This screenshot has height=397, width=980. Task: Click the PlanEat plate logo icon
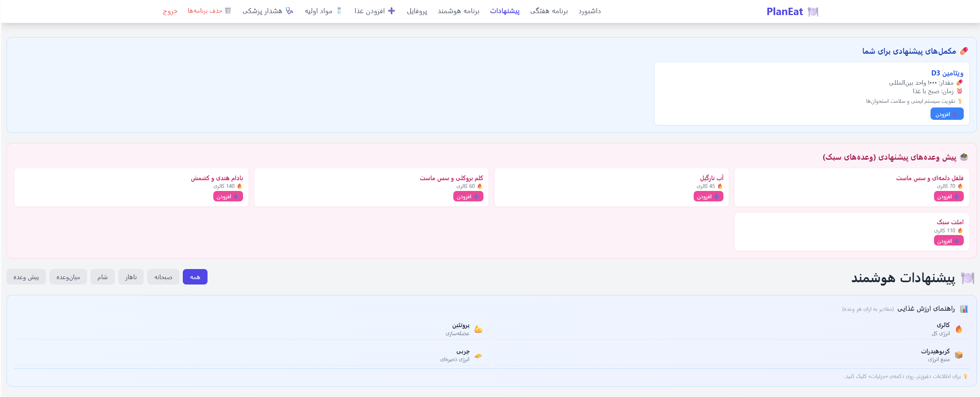(x=813, y=12)
